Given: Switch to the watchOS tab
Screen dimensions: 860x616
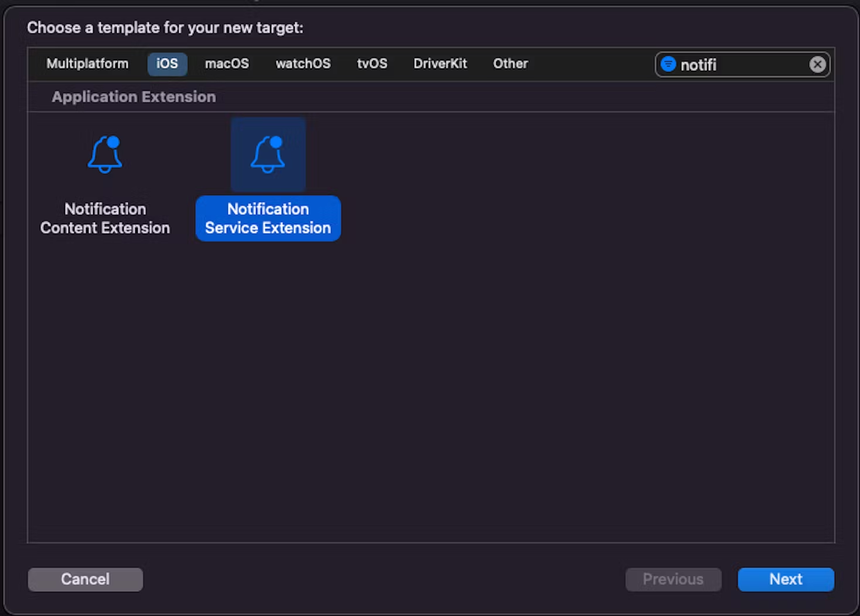Looking at the screenshot, I should pyautogui.click(x=303, y=64).
